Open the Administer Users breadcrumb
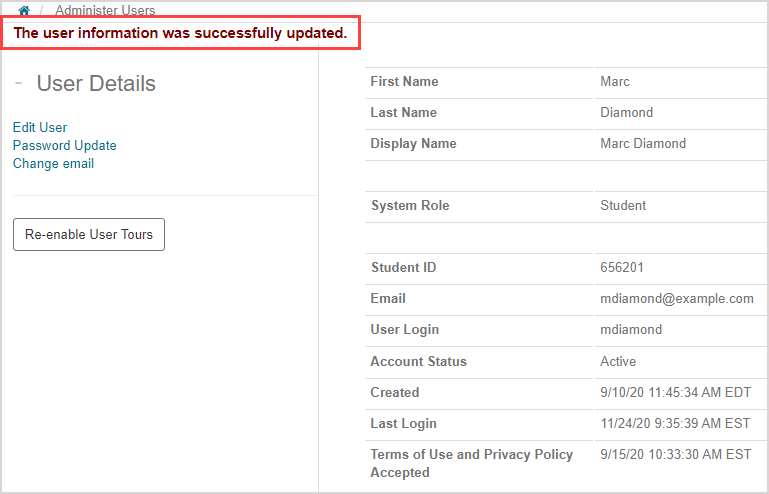The width and height of the screenshot is (769, 494). 105,11
